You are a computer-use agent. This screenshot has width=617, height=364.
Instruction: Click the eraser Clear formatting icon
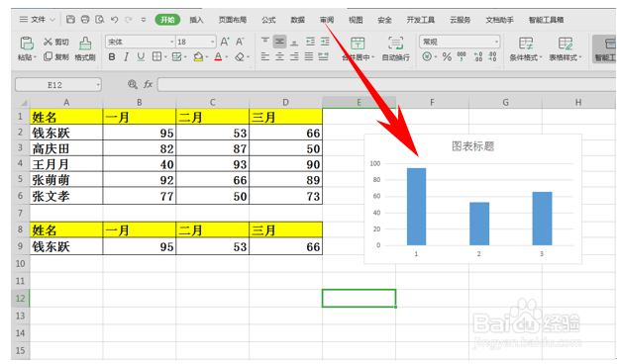pyautogui.click(x=240, y=57)
